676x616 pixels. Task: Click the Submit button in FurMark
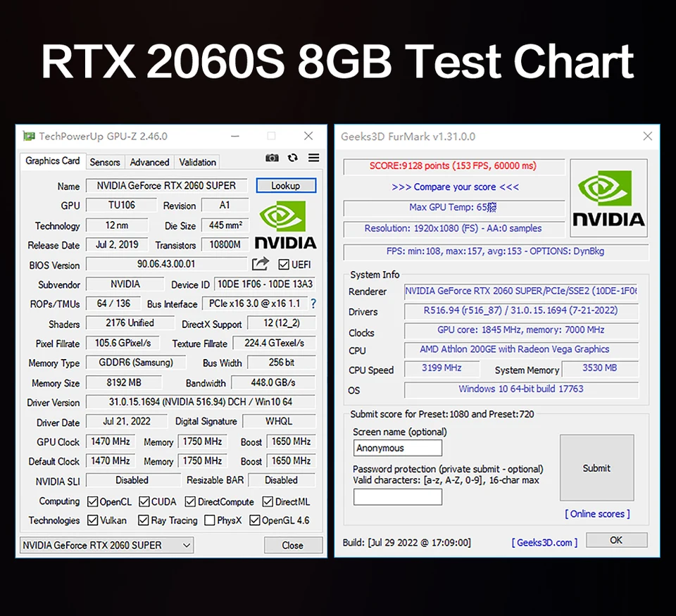(596, 467)
